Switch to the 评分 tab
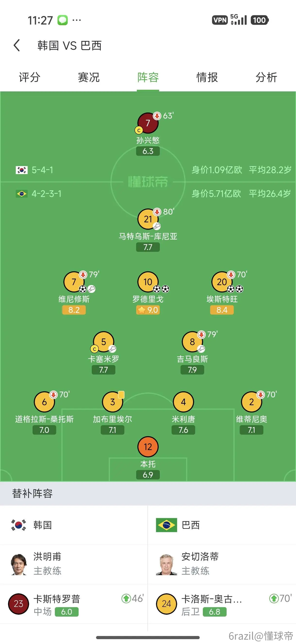Screen dimensions: 296x644 pos(30,77)
